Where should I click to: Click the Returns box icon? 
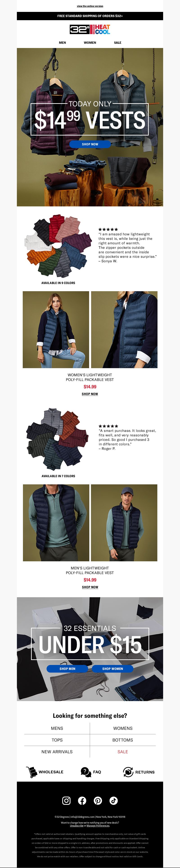128,772
